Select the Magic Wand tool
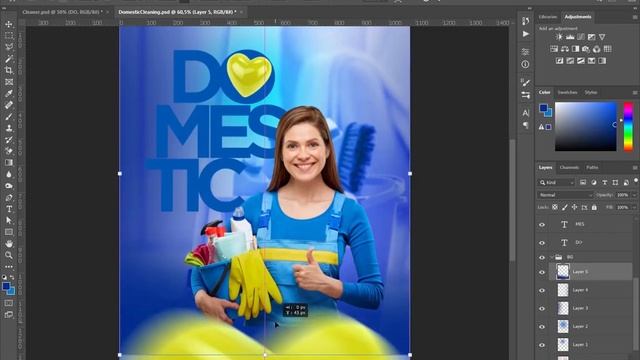This screenshot has height=360, width=640. [x=9, y=59]
